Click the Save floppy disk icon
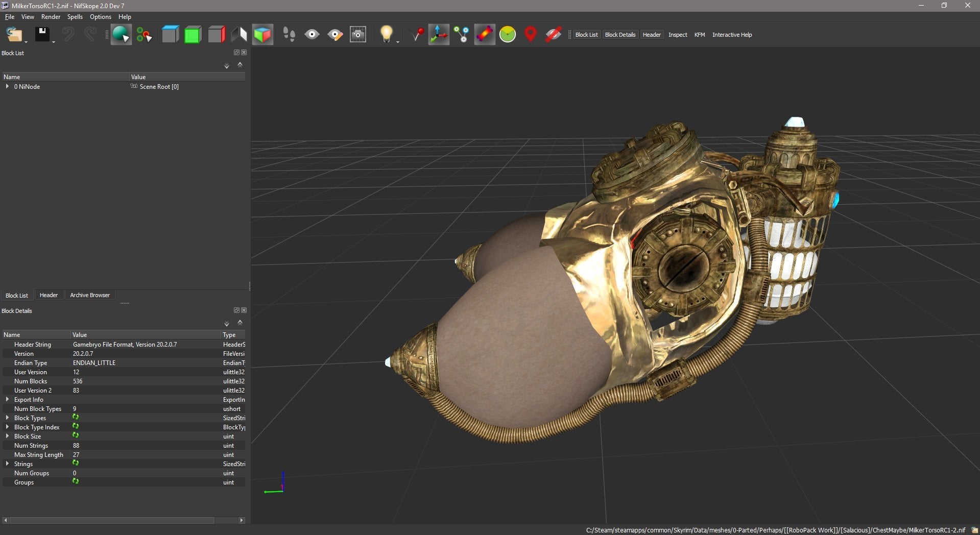 pos(42,35)
